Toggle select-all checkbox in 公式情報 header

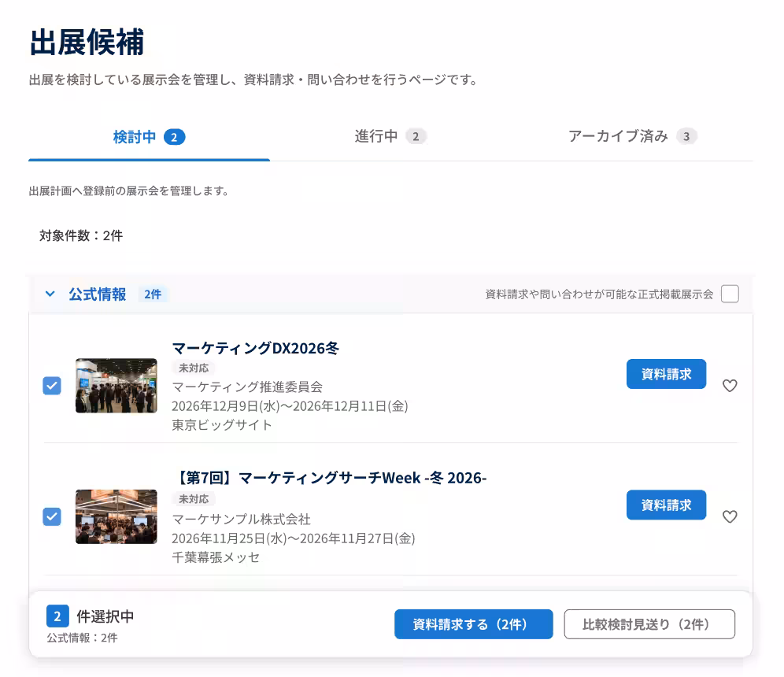730,294
